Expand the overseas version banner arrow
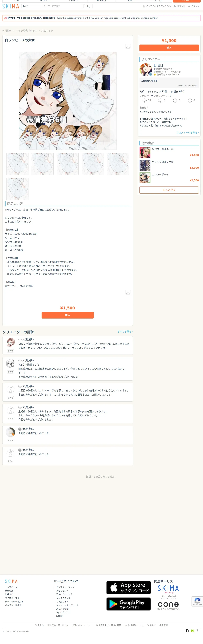Screen dimensions: 203x644 pos(198,18)
